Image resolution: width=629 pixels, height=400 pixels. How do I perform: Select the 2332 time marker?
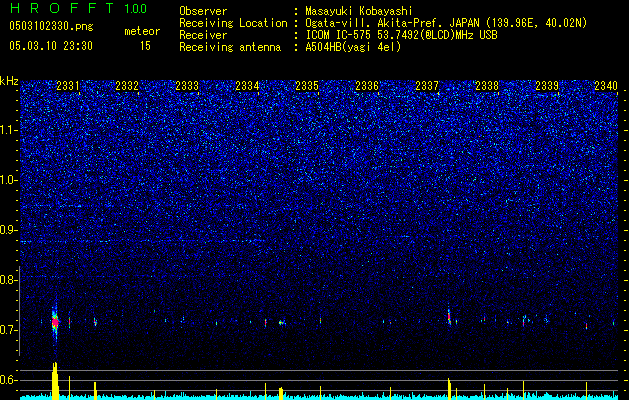click(127, 85)
